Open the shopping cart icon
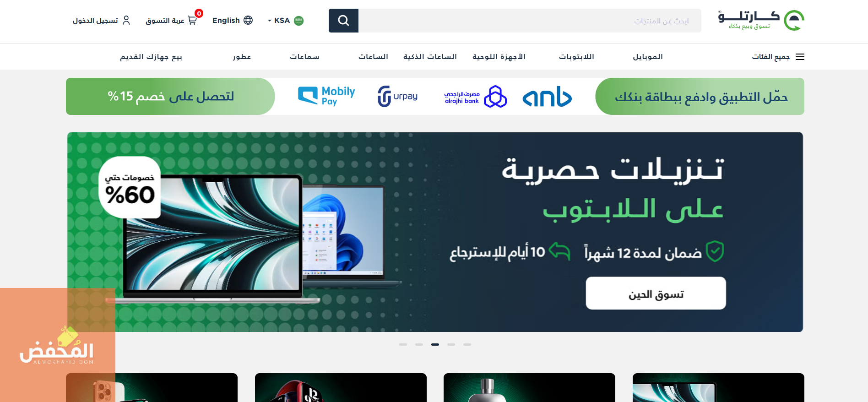Viewport: 868px width, 402px height. coord(192,20)
